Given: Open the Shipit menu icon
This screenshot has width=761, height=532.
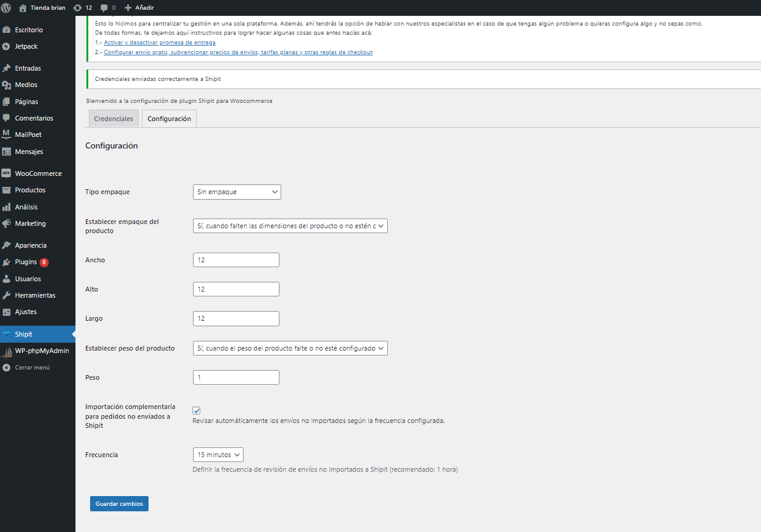Looking at the screenshot, I should pyautogui.click(x=7, y=334).
